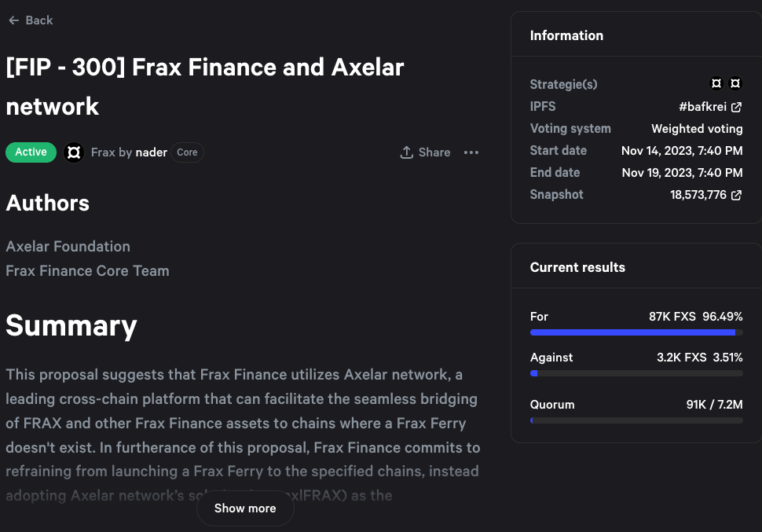Click the Quorum progress bar
This screenshot has width=762, height=532.
pos(636,420)
